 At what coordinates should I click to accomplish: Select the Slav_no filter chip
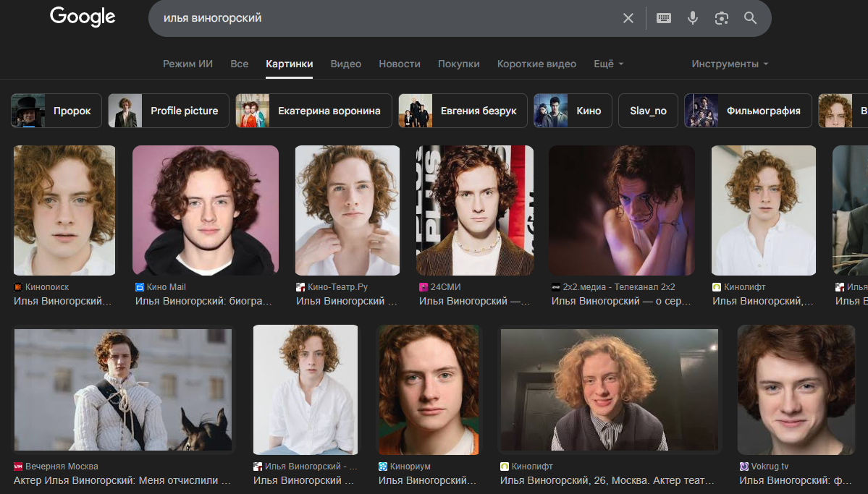[648, 111]
